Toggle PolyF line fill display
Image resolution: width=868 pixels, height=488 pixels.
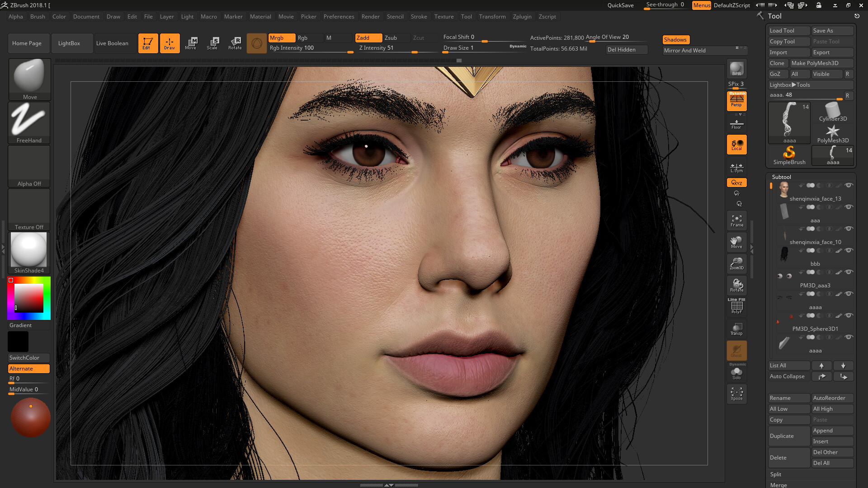point(736,306)
